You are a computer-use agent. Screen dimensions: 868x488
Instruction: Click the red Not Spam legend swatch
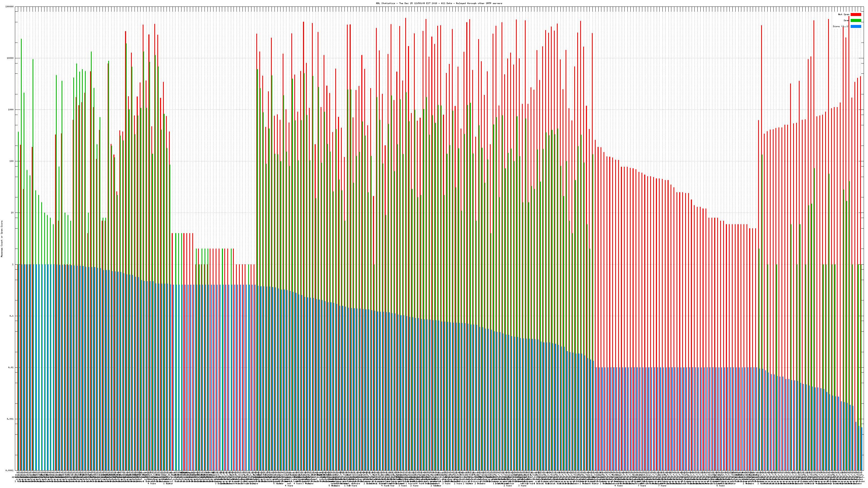coord(856,14)
